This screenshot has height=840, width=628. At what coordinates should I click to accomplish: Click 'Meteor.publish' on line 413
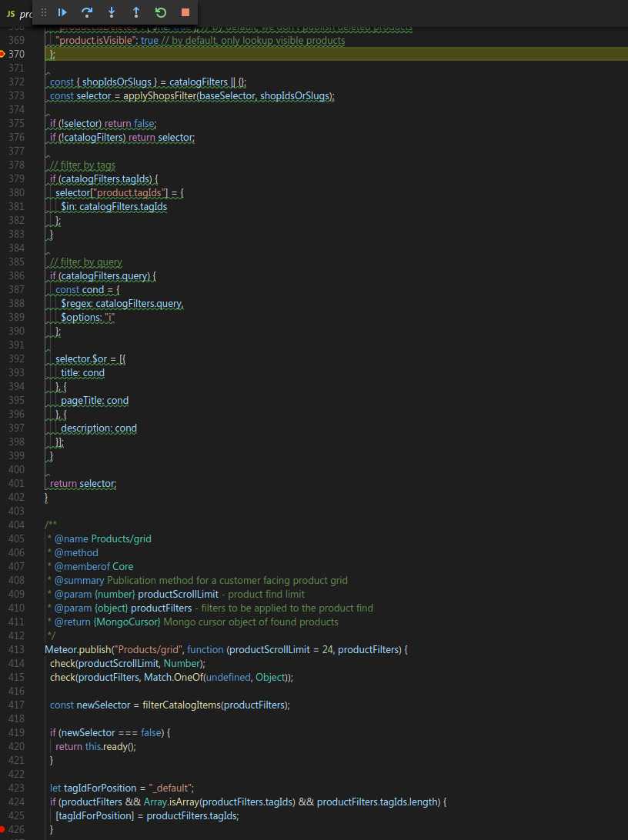tap(77, 650)
